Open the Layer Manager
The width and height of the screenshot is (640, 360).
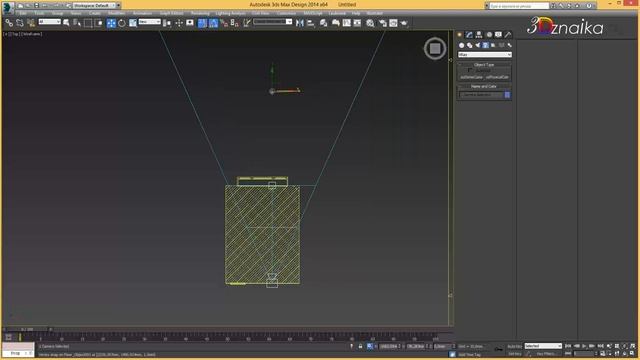(x=324, y=23)
